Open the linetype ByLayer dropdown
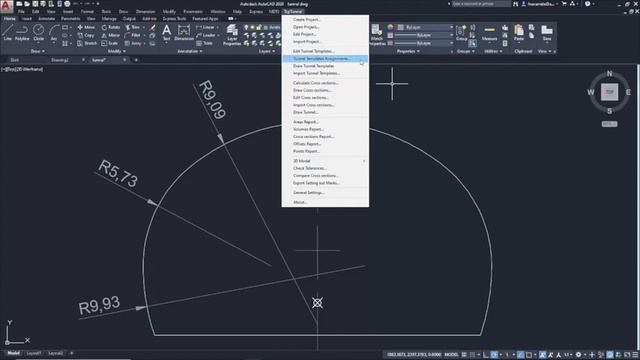Viewport: 640px width, 360px height. click(x=424, y=43)
